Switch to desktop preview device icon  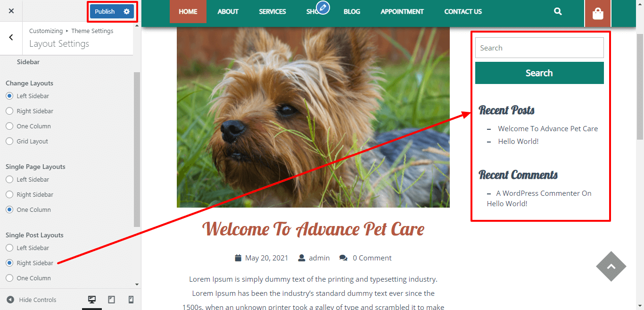click(x=92, y=300)
